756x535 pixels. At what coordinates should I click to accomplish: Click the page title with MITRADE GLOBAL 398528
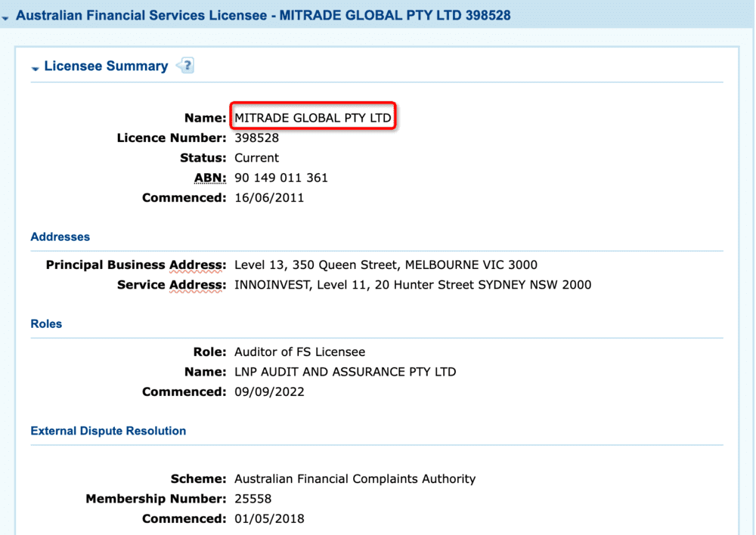click(x=262, y=15)
